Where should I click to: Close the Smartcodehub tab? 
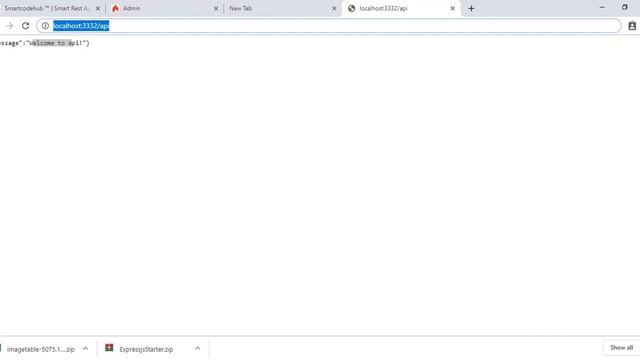[98, 8]
